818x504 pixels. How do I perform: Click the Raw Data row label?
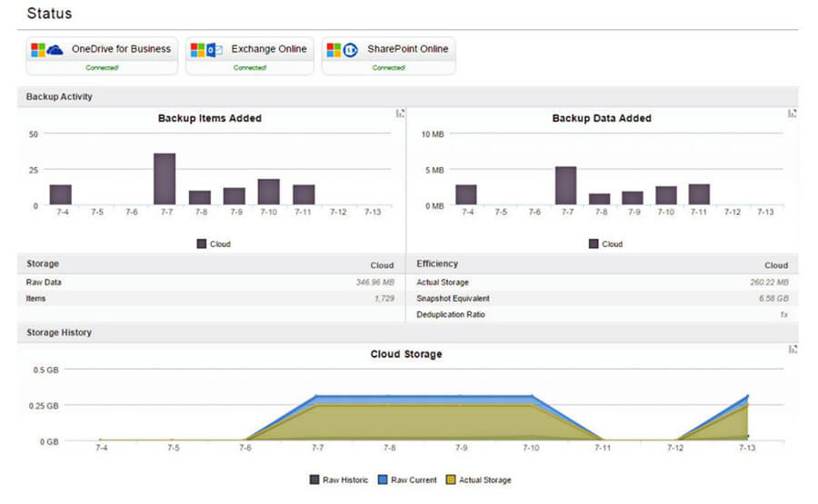click(x=44, y=282)
